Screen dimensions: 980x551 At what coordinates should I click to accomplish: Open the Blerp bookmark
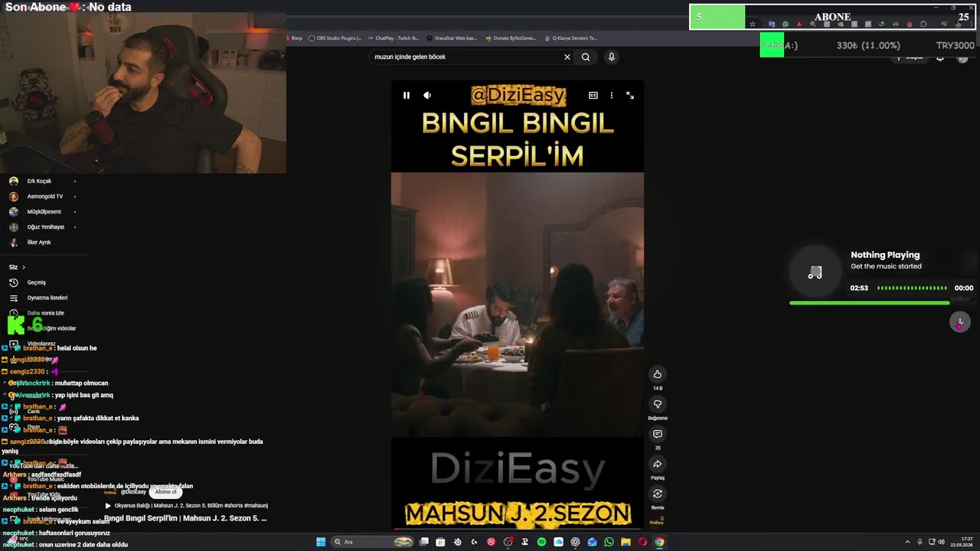coord(295,38)
